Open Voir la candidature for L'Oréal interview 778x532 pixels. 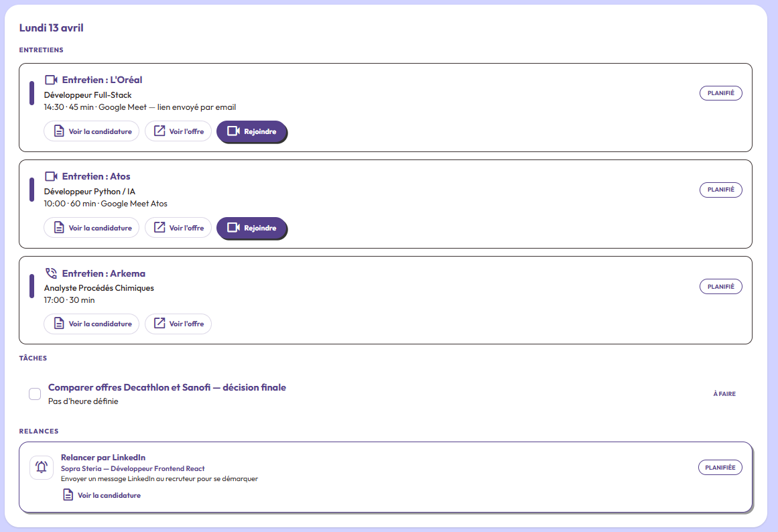click(x=92, y=131)
